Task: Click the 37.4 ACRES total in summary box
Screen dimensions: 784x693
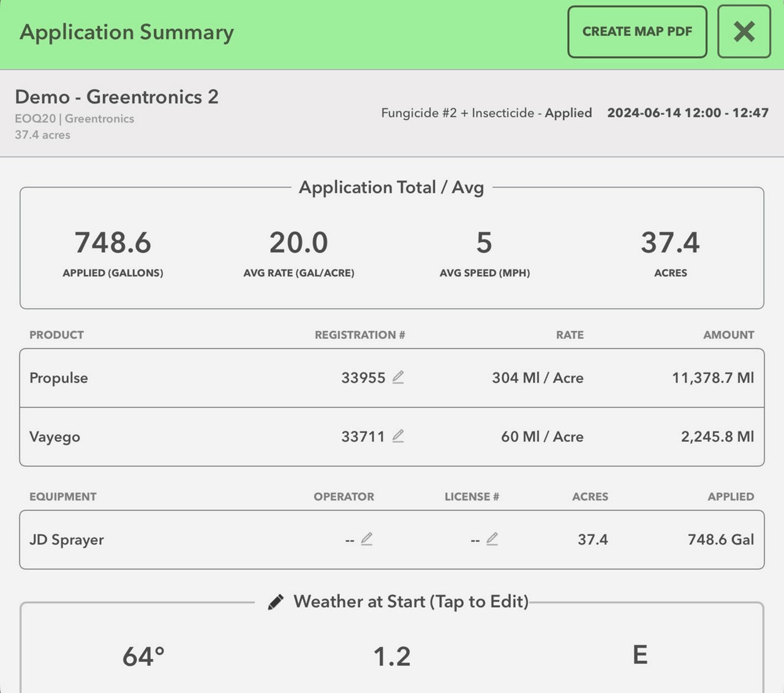Action: tap(670, 242)
